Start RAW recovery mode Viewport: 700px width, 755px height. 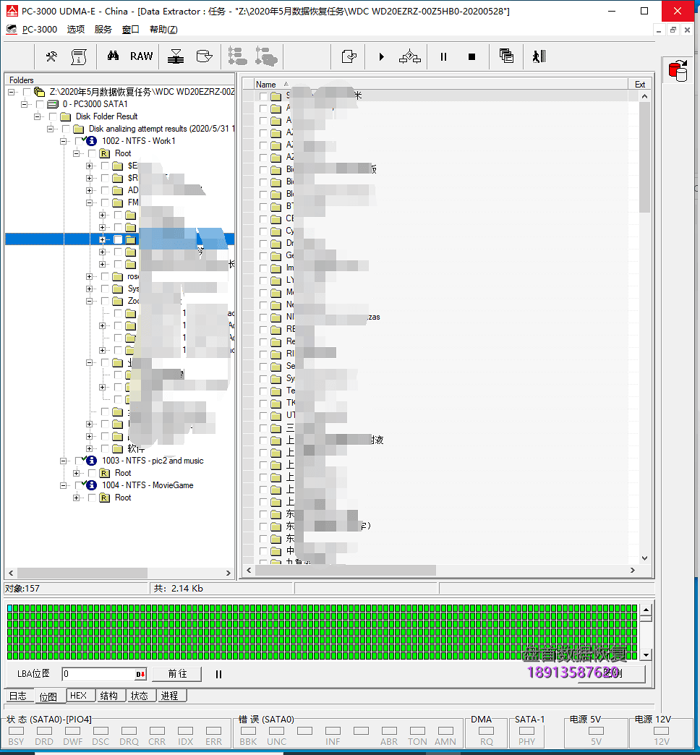pyautogui.click(x=141, y=56)
